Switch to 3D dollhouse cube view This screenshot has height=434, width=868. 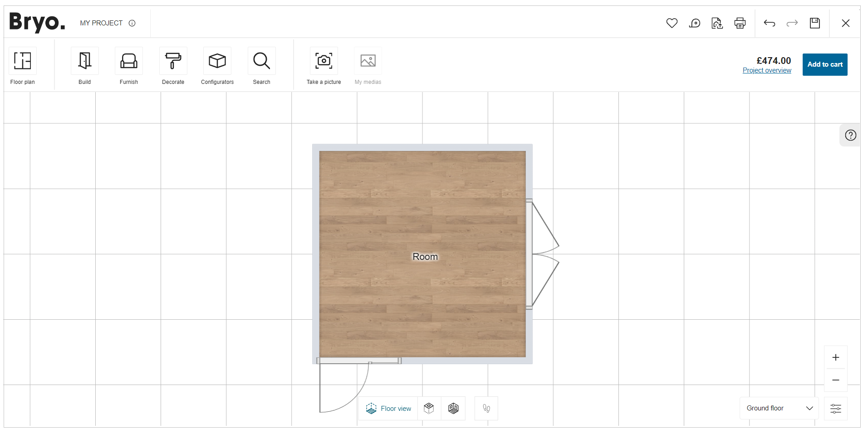429,408
